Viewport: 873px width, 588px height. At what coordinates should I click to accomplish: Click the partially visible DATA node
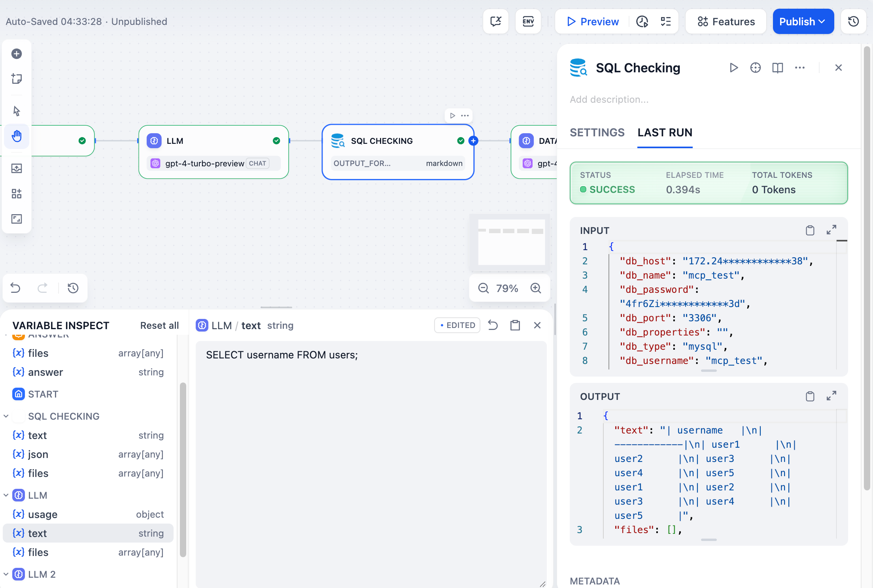click(x=534, y=152)
